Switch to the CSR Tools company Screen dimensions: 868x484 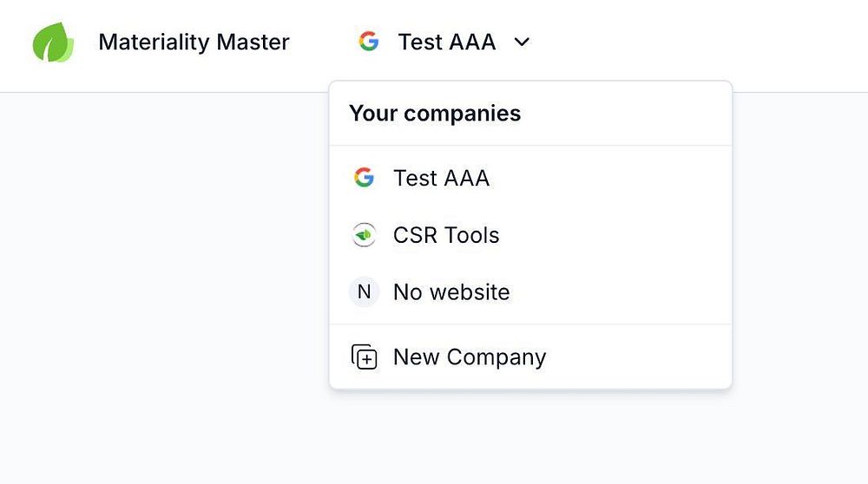coord(446,235)
